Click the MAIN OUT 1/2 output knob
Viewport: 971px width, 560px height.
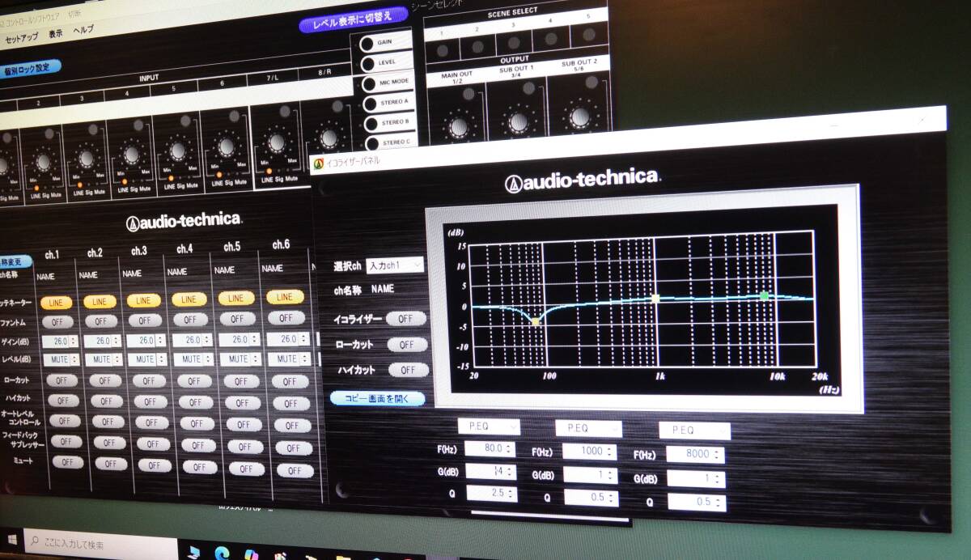[459, 125]
